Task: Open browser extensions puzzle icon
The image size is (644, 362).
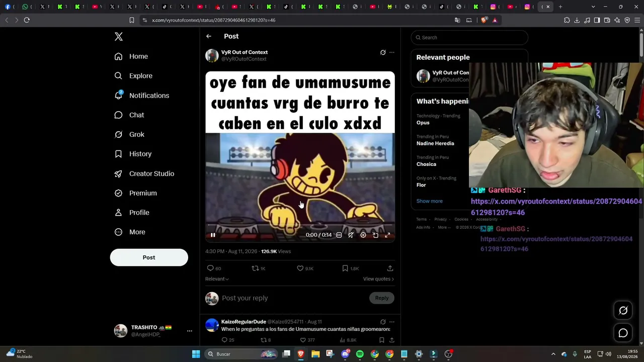Action: [567, 20]
